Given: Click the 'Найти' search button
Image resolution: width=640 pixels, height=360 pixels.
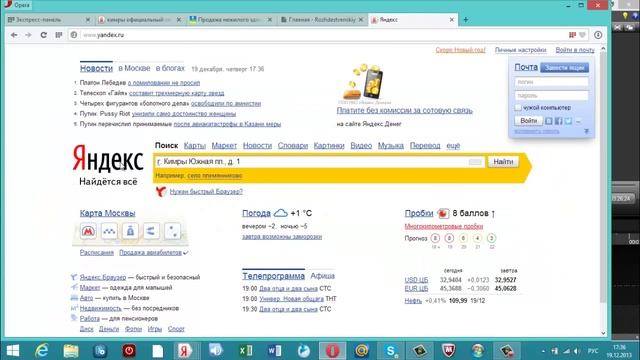Looking at the screenshot, I should tap(503, 162).
